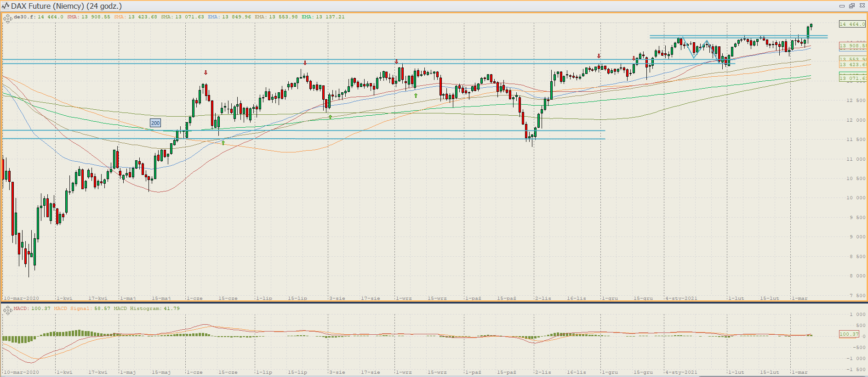The width and height of the screenshot is (868, 377).
Task: Click the divider between price chart and MACD
Action: pyautogui.click(x=434, y=302)
